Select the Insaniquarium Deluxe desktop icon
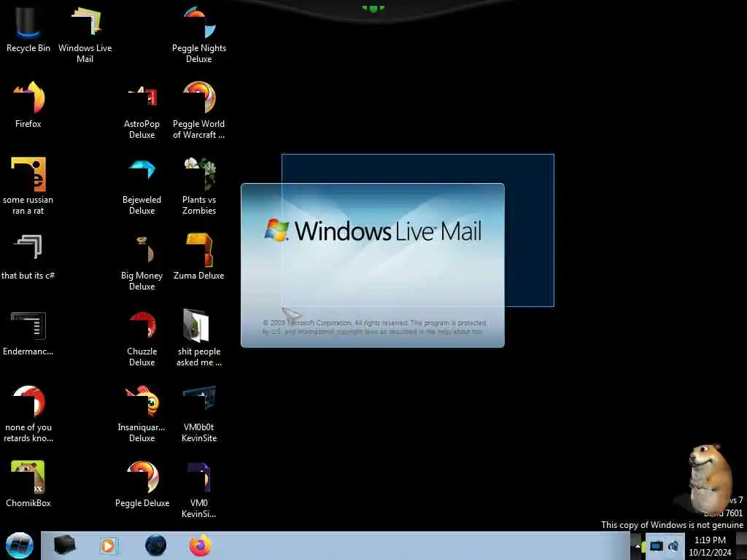The width and height of the screenshot is (747, 560). 142,414
